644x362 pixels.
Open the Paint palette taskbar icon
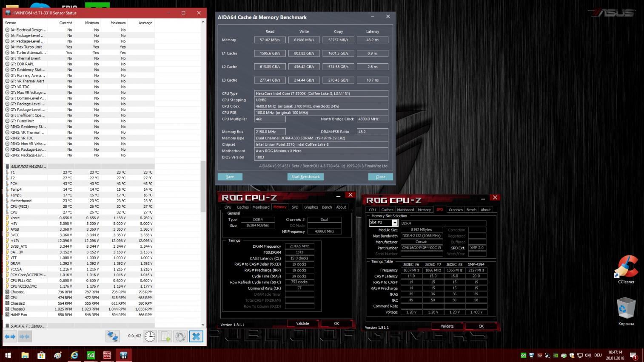tap(58, 355)
